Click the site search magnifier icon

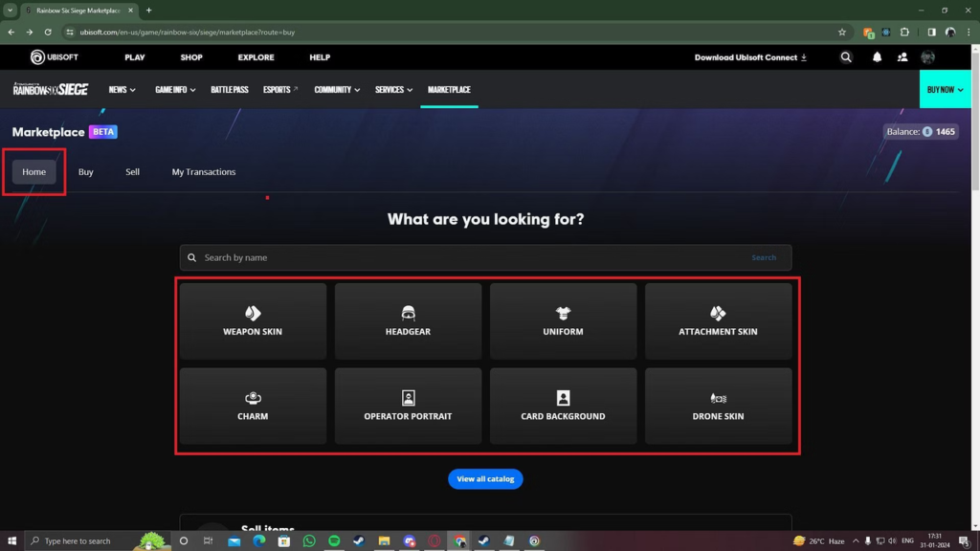point(846,57)
